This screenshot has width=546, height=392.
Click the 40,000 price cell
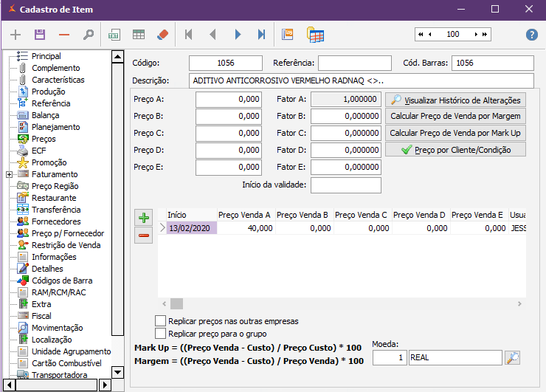(246, 228)
